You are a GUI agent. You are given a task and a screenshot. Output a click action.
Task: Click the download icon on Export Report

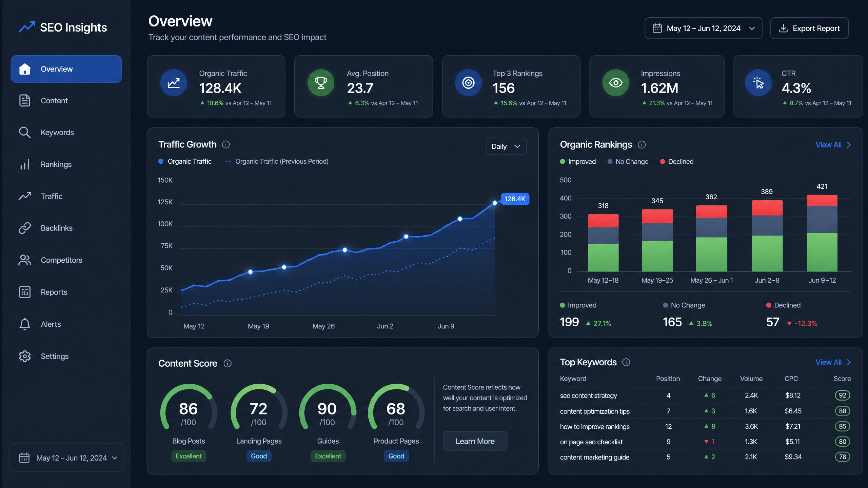coord(783,28)
